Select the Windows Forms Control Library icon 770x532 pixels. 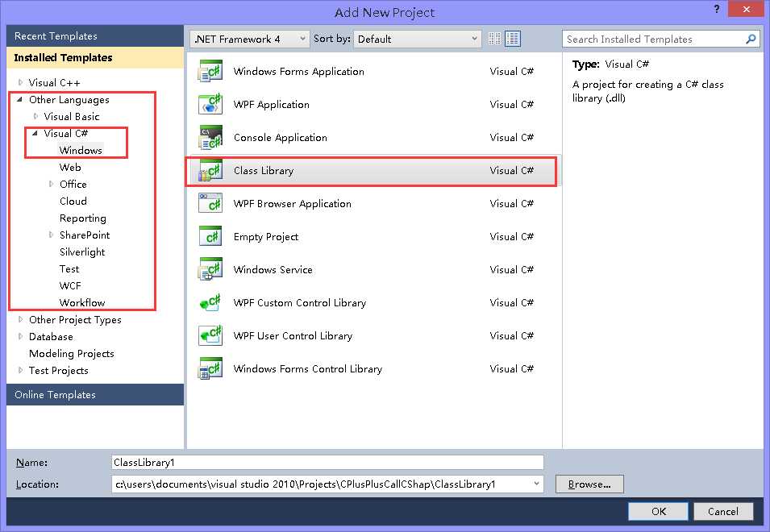pos(210,368)
